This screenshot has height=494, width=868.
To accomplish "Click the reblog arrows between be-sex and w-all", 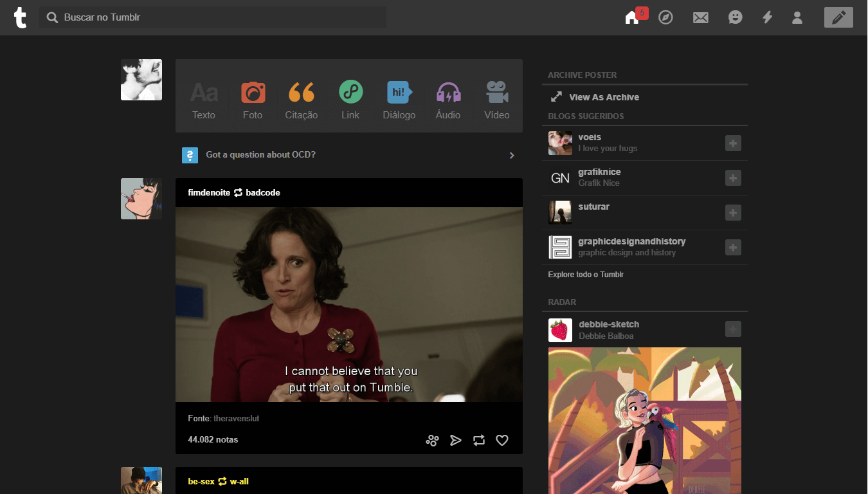I will tap(222, 481).
